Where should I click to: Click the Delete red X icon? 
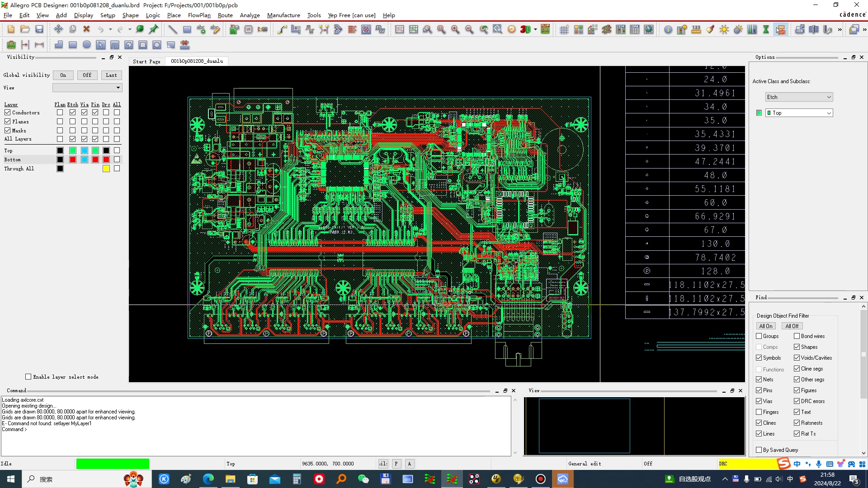(x=86, y=29)
